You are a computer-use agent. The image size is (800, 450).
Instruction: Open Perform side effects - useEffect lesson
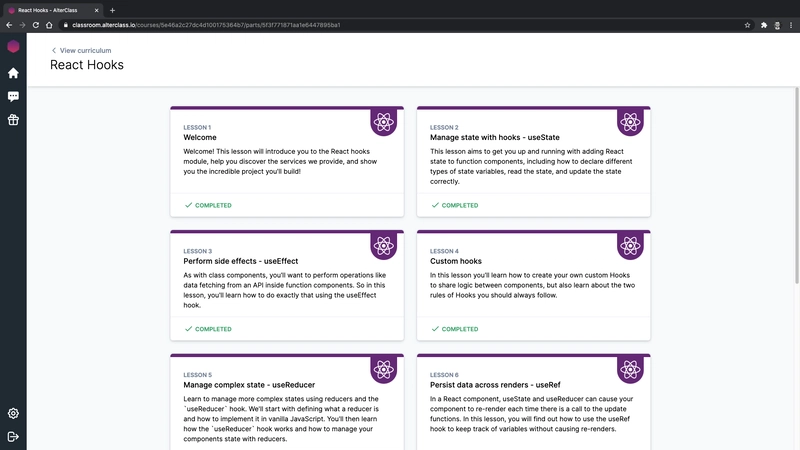pyautogui.click(x=241, y=261)
